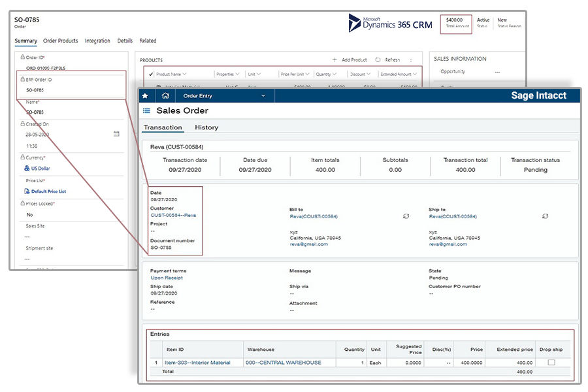The height and width of the screenshot is (392, 588).
Task: Expand the Order Entry module dropdown
Action: [x=263, y=96]
